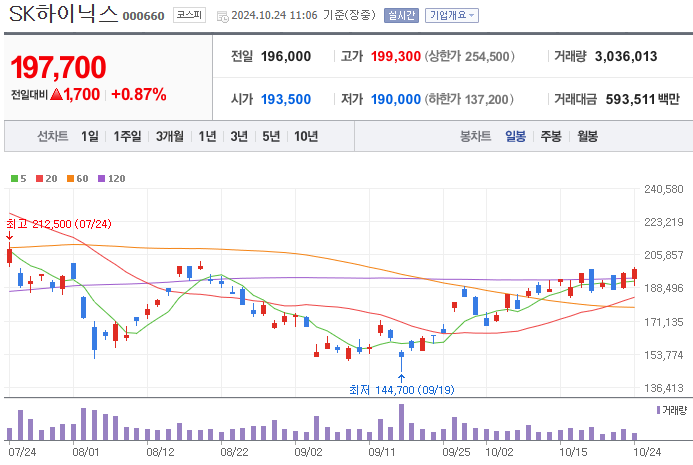Viewport: 693px width, 465px height.
Task: Click the lower limit text 하한가 137,200
Action: [x=469, y=99]
